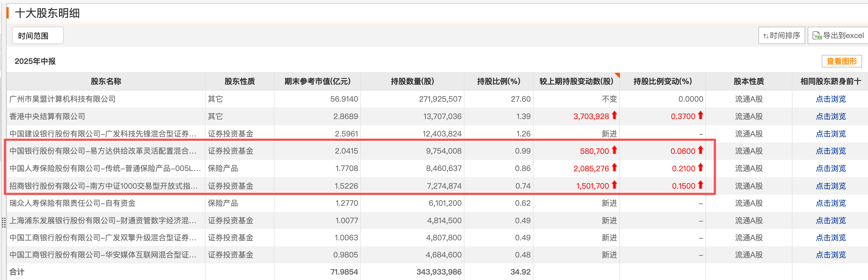This screenshot has height=280, width=868.
Task: Click the 相同股东跻身前十 column header
Action: pos(830,81)
